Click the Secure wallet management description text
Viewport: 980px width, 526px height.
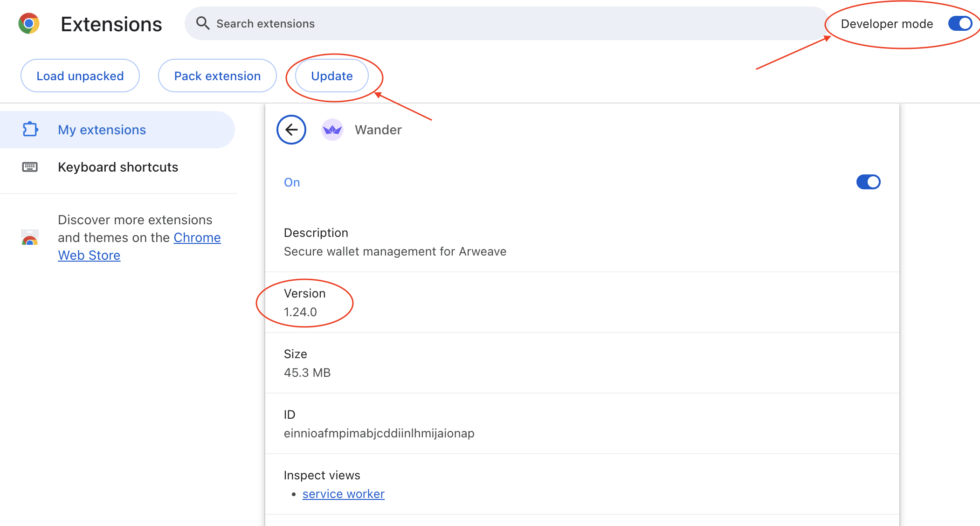click(x=395, y=251)
